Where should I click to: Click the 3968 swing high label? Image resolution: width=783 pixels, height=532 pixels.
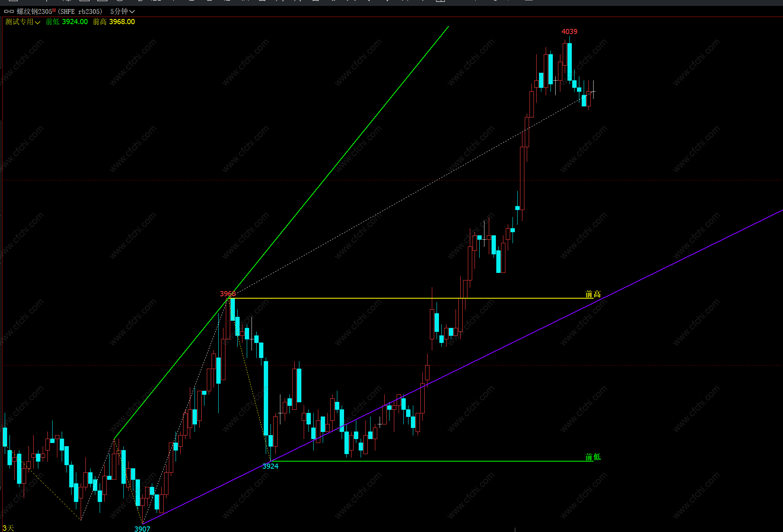[x=227, y=293]
